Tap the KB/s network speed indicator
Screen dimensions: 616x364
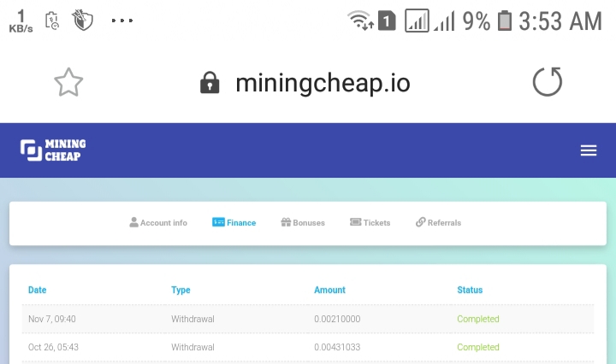(21, 21)
